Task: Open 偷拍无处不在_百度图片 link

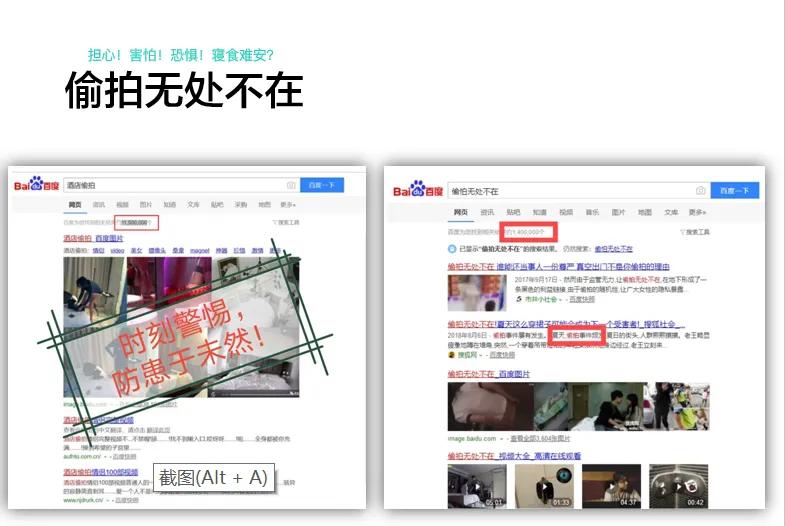Action: [x=489, y=374]
